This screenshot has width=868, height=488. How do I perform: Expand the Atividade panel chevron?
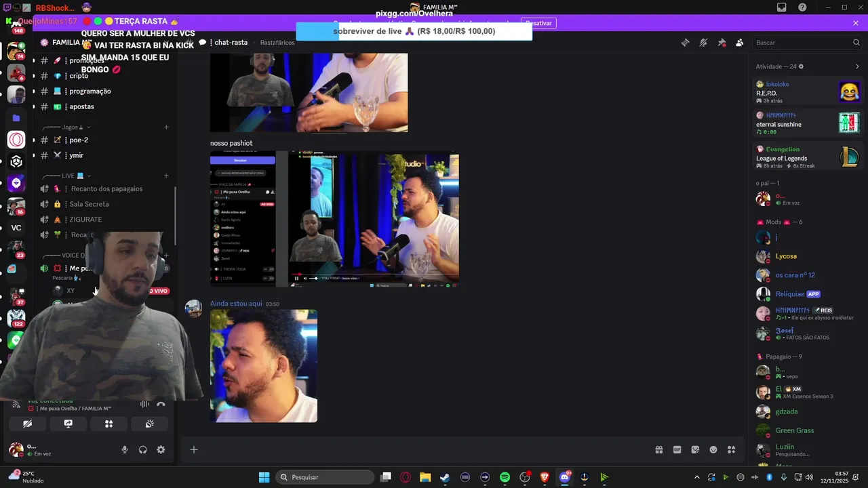[857, 66]
